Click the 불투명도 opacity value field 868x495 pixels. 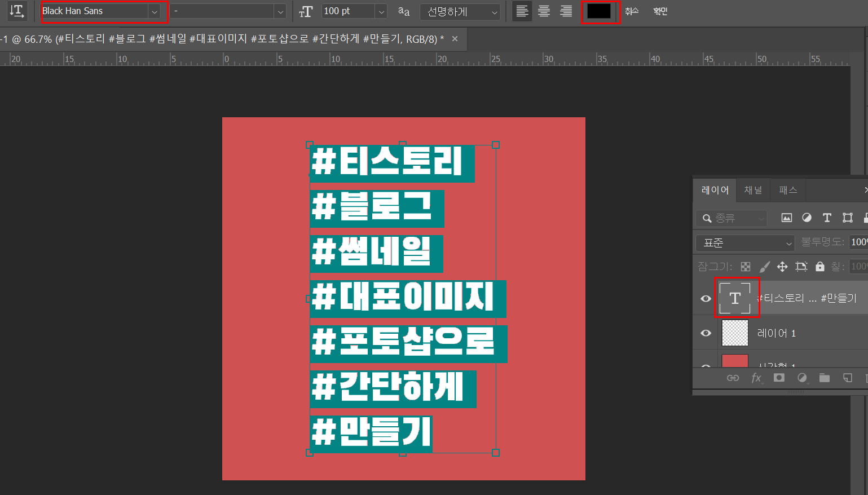[x=858, y=242]
